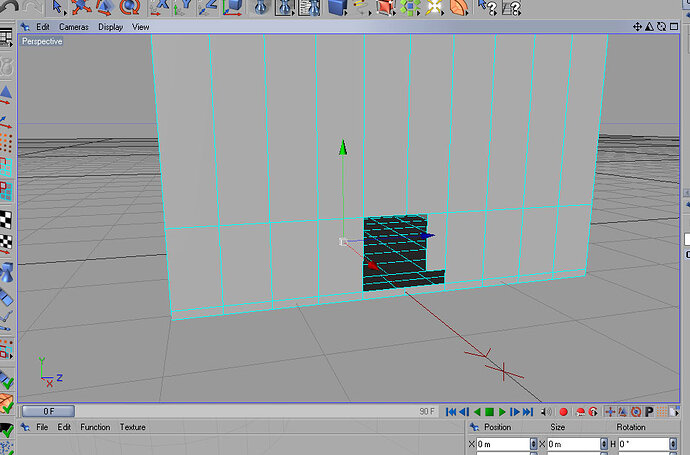The height and width of the screenshot is (455, 690).
Task: Open the green array modeling objects palette
Action: [410, 7]
